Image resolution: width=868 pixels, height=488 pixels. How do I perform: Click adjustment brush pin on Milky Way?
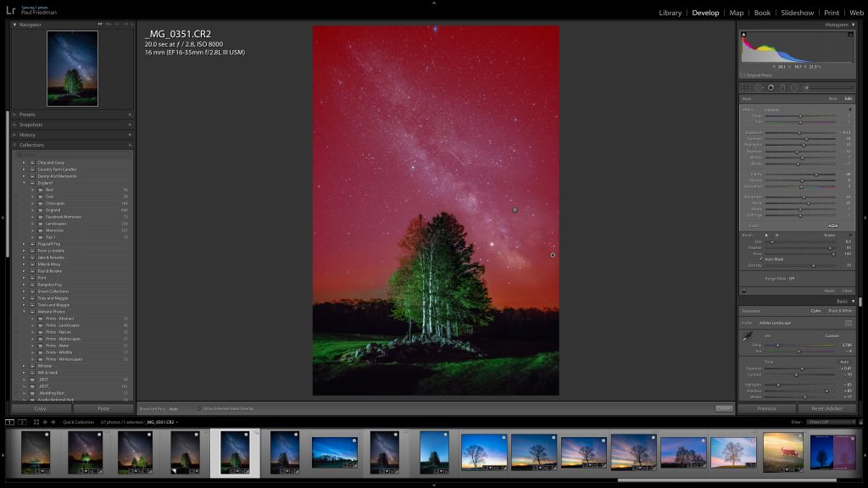click(515, 210)
